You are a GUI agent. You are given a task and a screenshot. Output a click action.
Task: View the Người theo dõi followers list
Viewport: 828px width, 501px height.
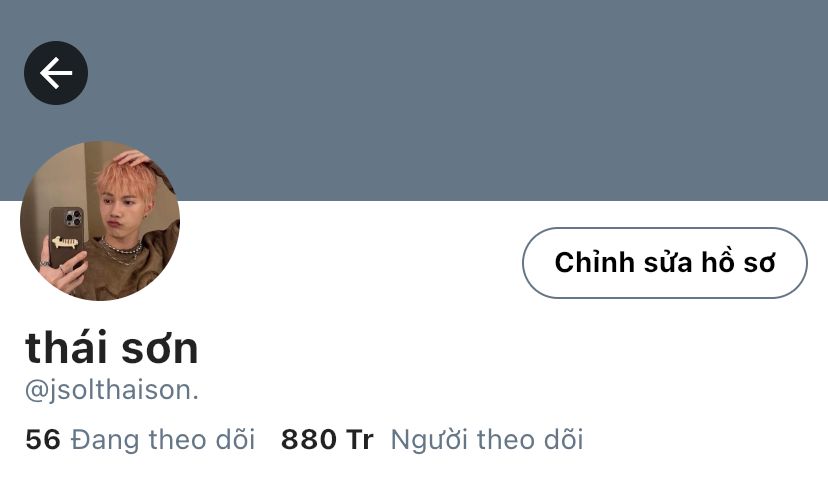point(487,440)
